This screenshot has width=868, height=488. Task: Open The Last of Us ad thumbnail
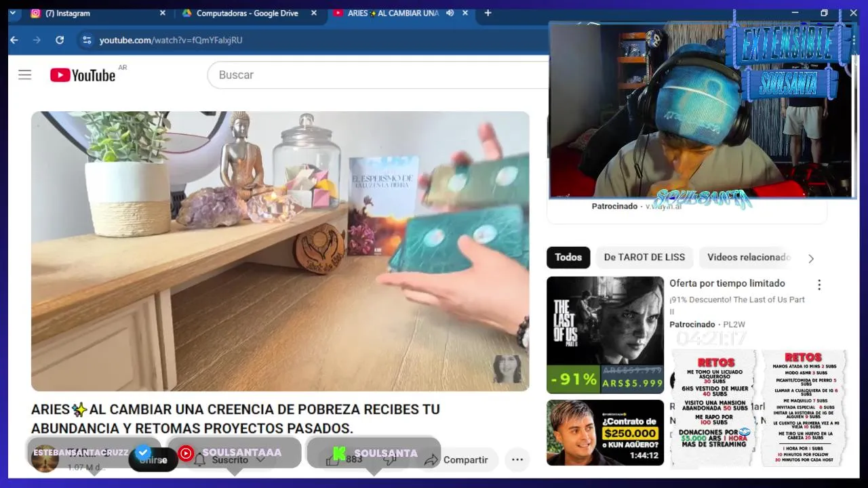point(605,335)
